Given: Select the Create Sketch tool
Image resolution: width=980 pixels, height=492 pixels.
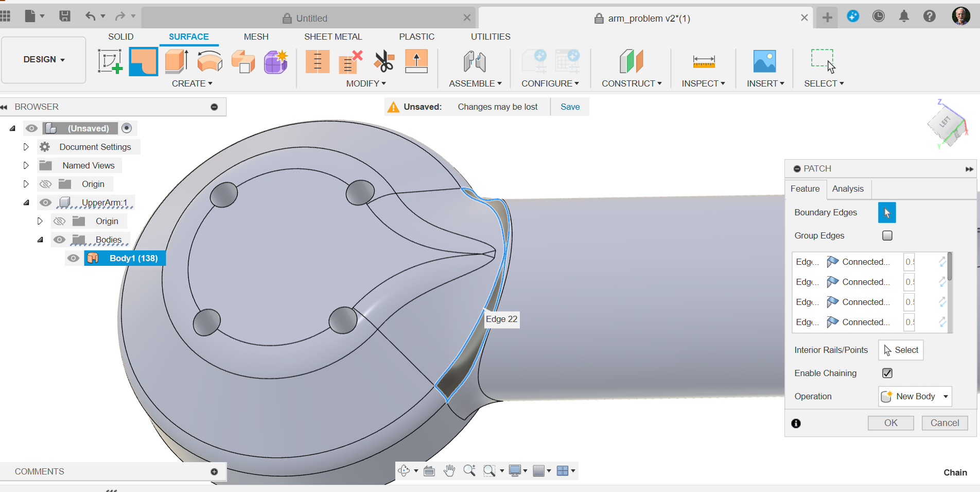Looking at the screenshot, I should coord(110,61).
